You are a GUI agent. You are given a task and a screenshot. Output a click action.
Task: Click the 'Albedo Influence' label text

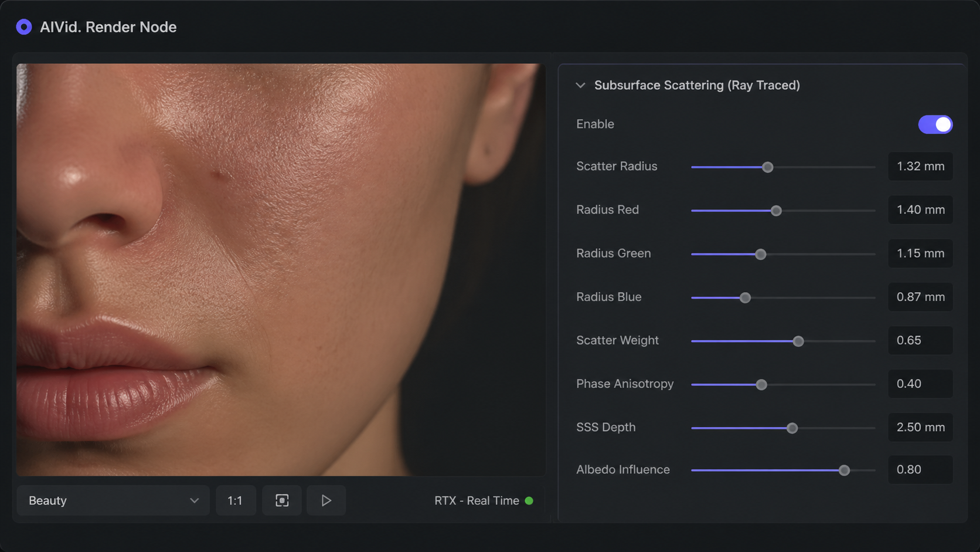point(622,469)
